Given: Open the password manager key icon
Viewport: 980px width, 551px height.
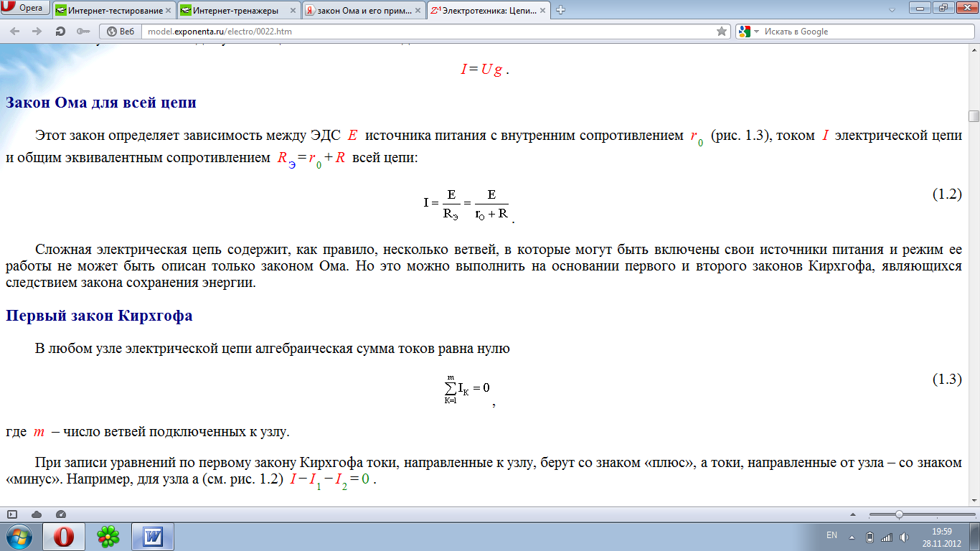Looking at the screenshot, I should tap(83, 32).
